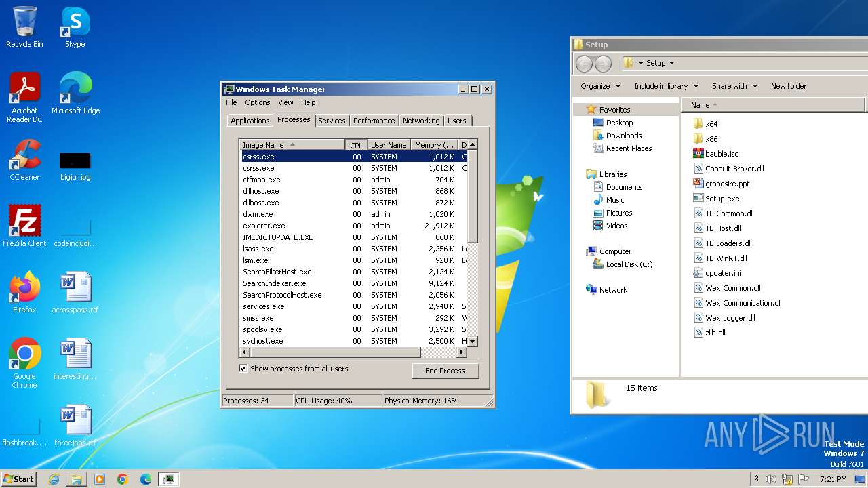The image size is (868, 488).
Task: Click Windows Explorer icon in taskbar
Action: click(77, 479)
